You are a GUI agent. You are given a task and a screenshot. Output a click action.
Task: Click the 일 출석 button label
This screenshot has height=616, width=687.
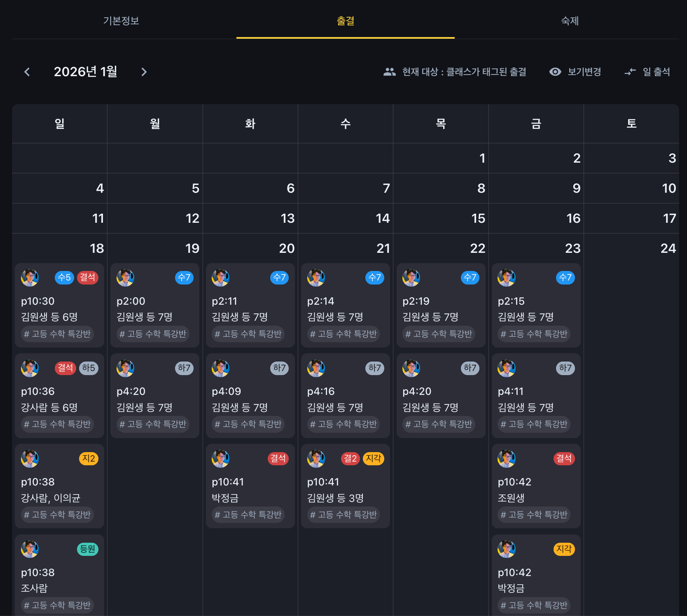pyautogui.click(x=656, y=72)
